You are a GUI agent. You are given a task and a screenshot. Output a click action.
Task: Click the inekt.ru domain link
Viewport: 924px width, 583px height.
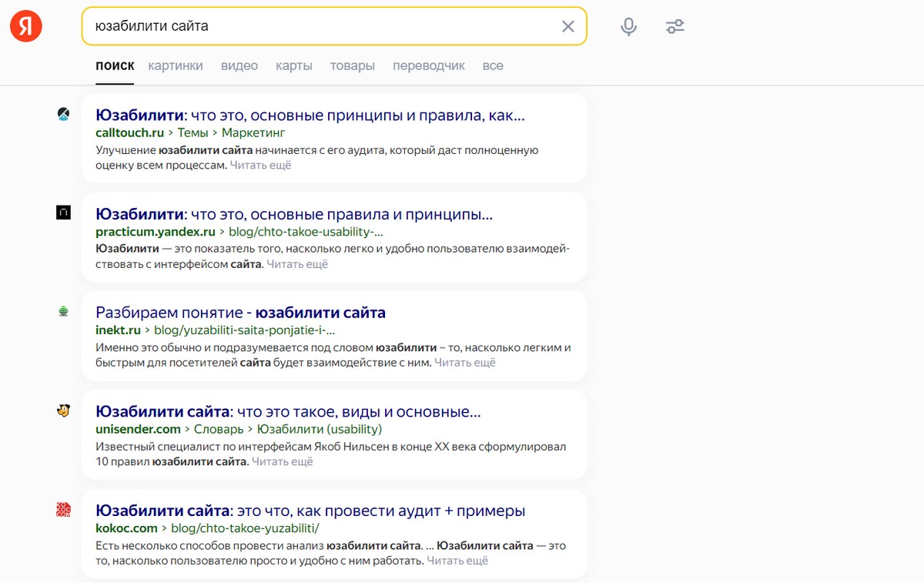point(118,330)
